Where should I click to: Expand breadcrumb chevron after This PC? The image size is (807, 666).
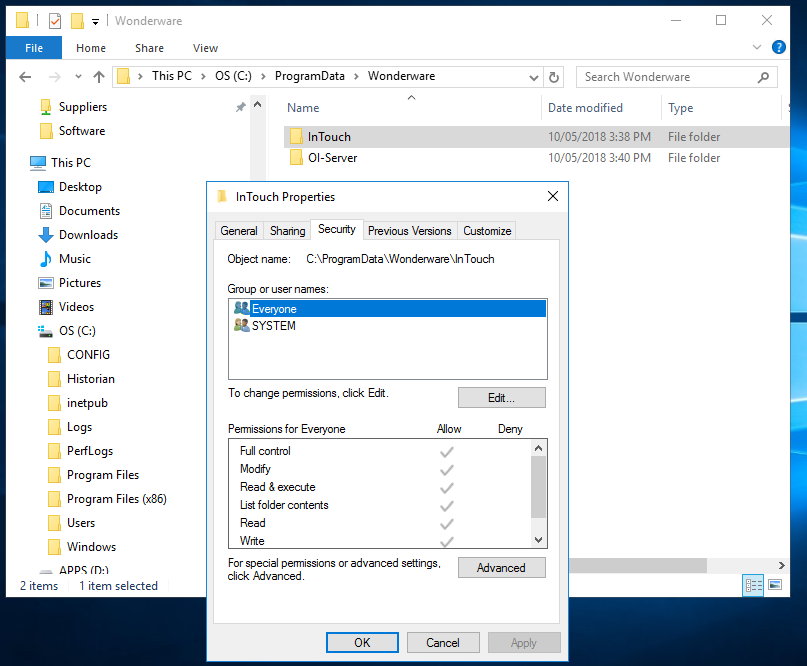[x=203, y=77]
